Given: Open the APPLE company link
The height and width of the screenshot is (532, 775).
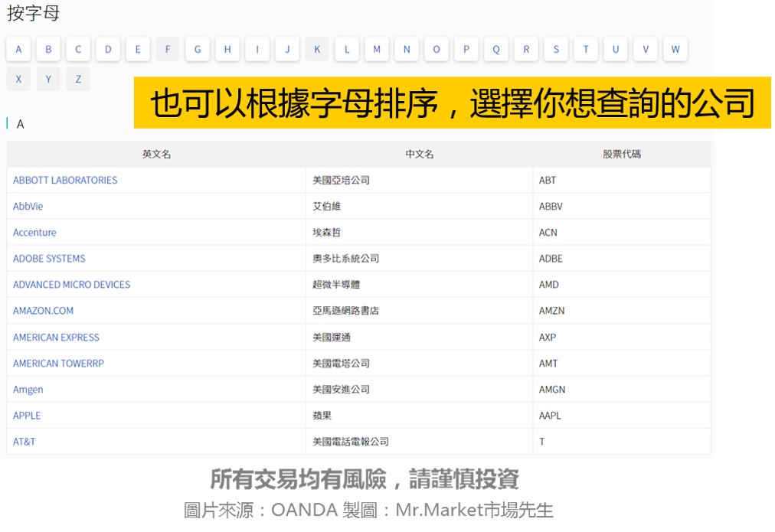Looking at the screenshot, I should point(27,416).
